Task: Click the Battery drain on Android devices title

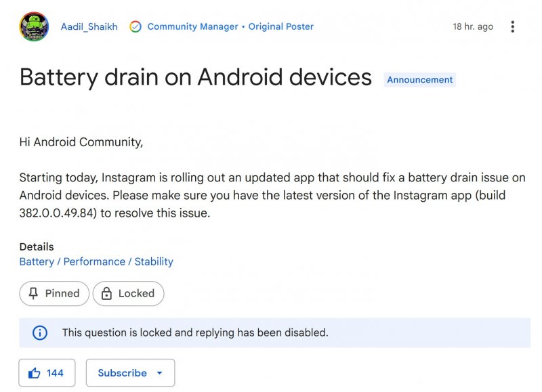Action: (x=196, y=77)
